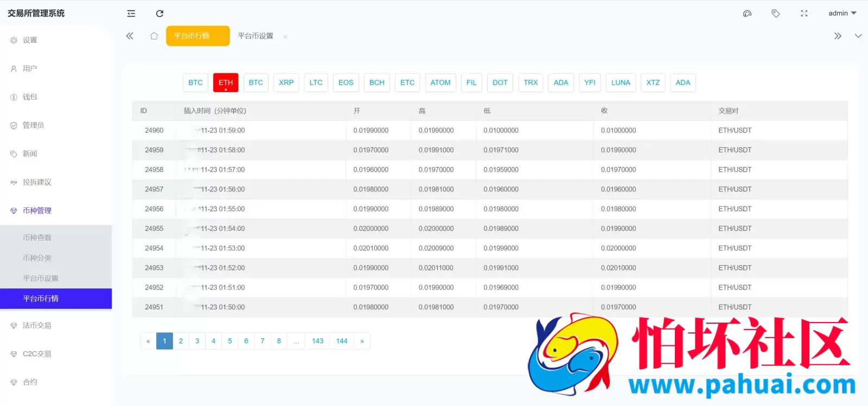Select the LUNA coin button
The height and width of the screenshot is (406, 868).
tap(621, 82)
